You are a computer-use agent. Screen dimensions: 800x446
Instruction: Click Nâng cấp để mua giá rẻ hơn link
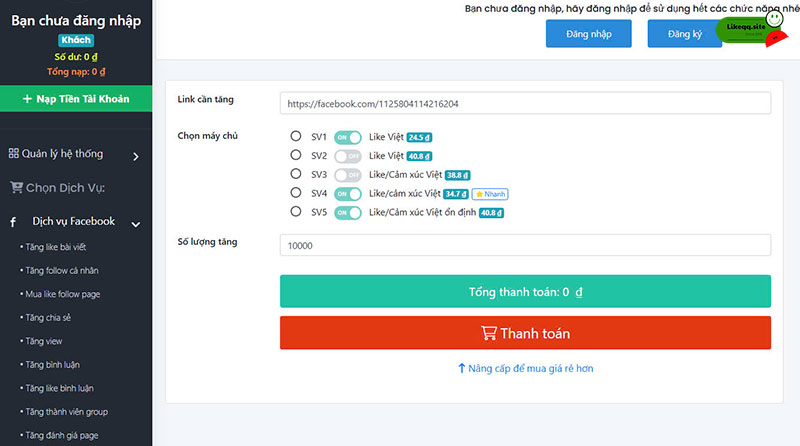pyautogui.click(x=526, y=368)
